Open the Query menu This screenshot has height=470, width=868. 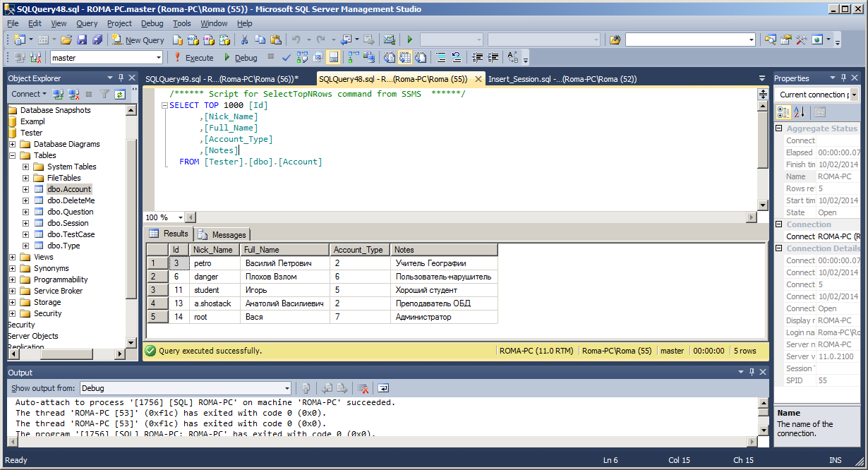pyautogui.click(x=87, y=23)
